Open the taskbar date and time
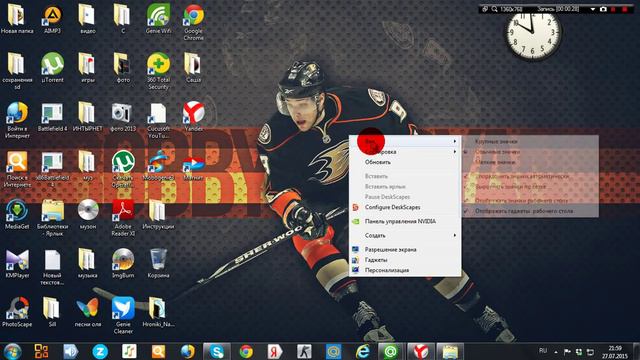 [x=615, y=352]
